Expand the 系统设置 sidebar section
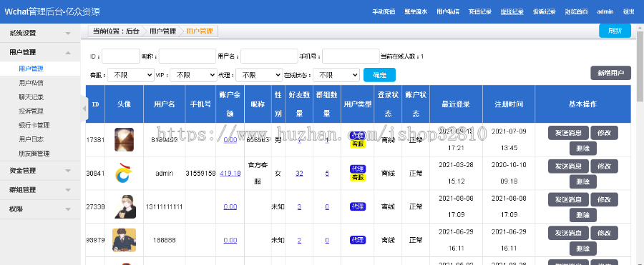The height and width of the screenshot is (265, 644). (x=40, y=33)
